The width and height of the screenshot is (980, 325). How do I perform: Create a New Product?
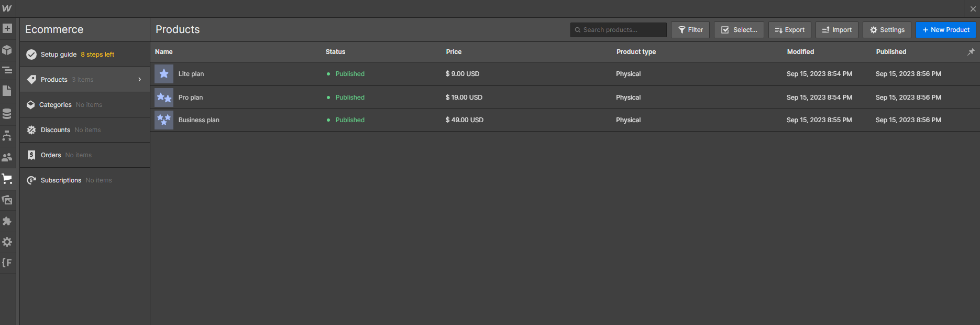click(946, 30)
